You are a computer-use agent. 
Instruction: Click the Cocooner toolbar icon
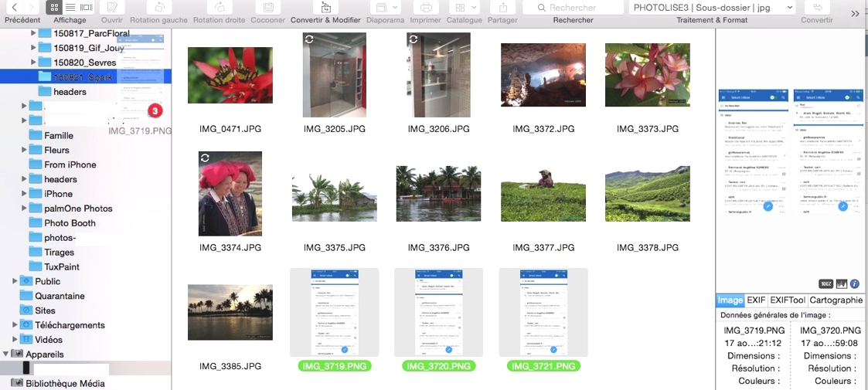(x=268, y=7)
